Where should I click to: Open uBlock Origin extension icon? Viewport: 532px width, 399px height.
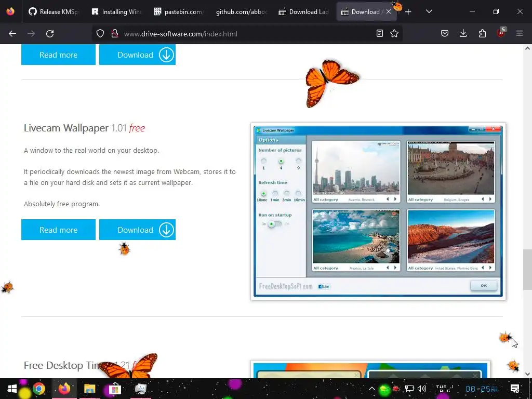[501, 33]
